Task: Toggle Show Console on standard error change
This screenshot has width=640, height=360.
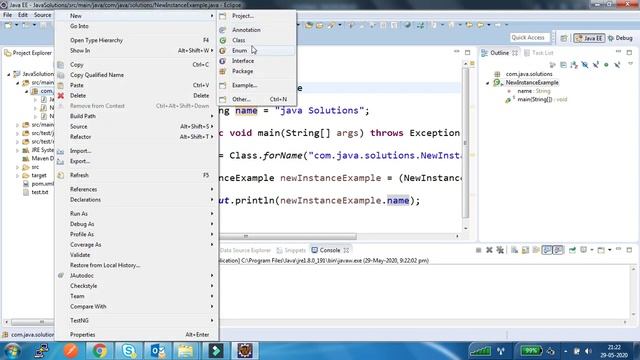Action: pos(558,250)
